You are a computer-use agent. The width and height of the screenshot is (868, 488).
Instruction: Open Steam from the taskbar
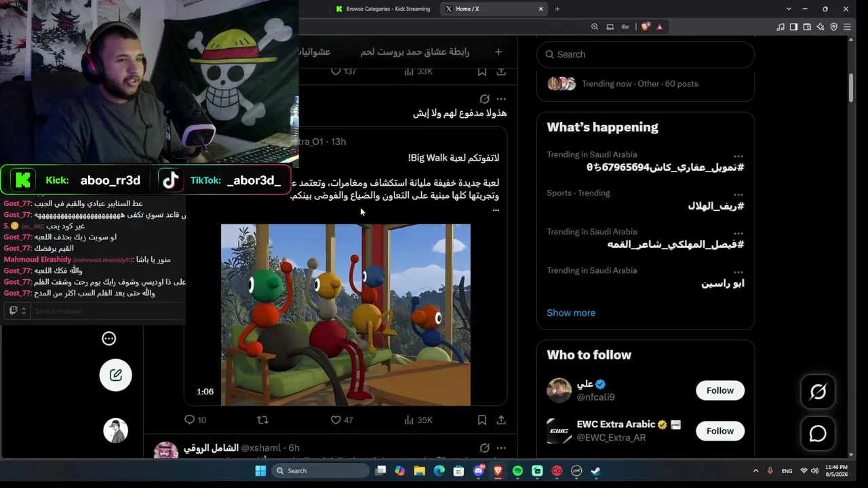[596, 471]
